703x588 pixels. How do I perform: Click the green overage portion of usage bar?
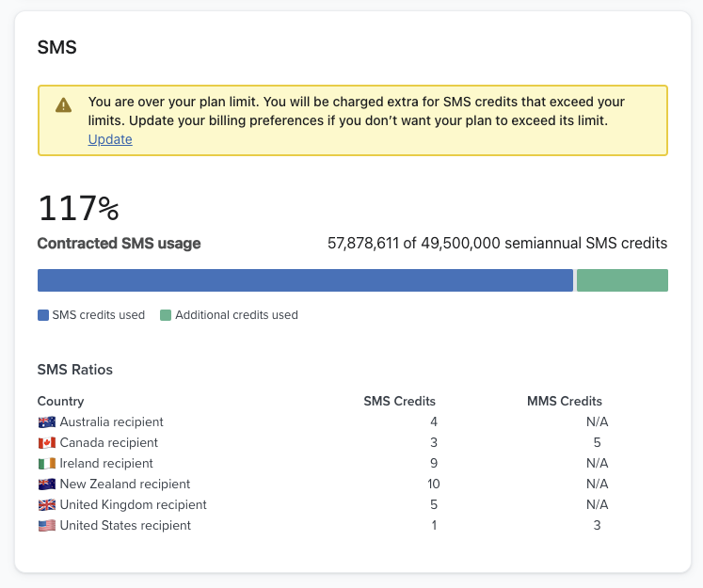pos(622,280)
